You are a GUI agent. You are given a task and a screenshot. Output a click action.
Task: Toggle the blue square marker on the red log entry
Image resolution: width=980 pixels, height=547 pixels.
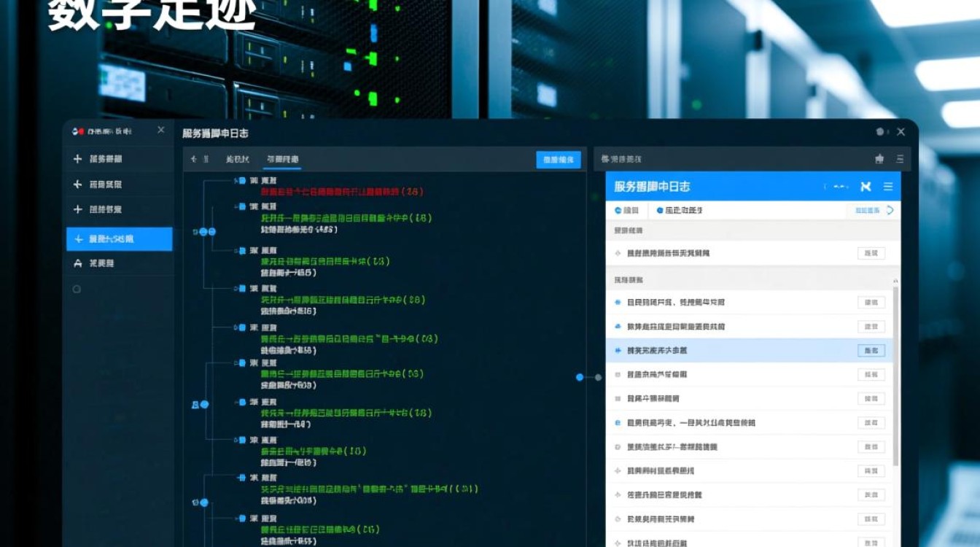(241, 180)
